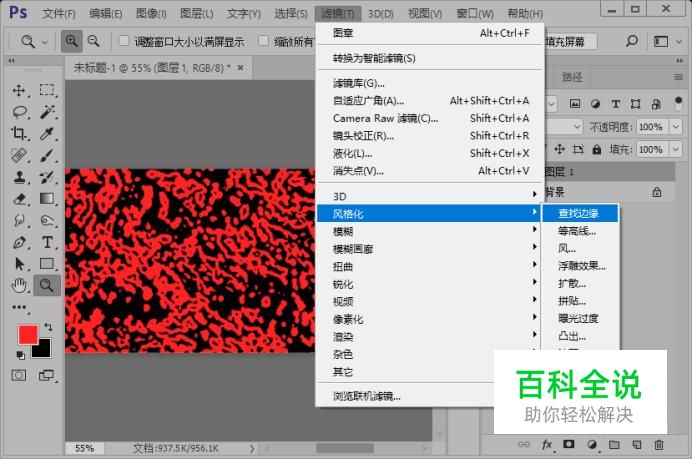Screen dimensions: 692x459
Task: Click the Zoom In option icon
Action: tap(71, 41)
